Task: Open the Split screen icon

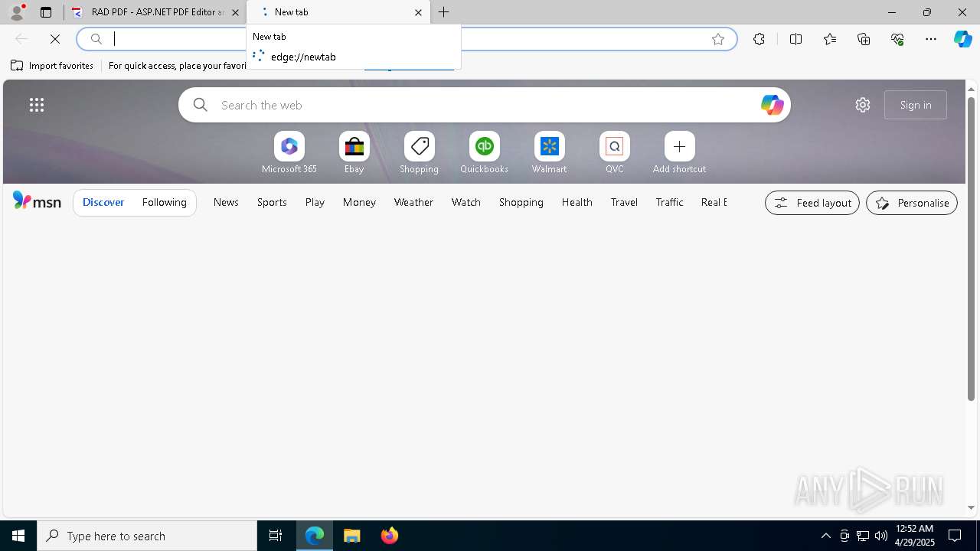Action: (x=795, y=39)
